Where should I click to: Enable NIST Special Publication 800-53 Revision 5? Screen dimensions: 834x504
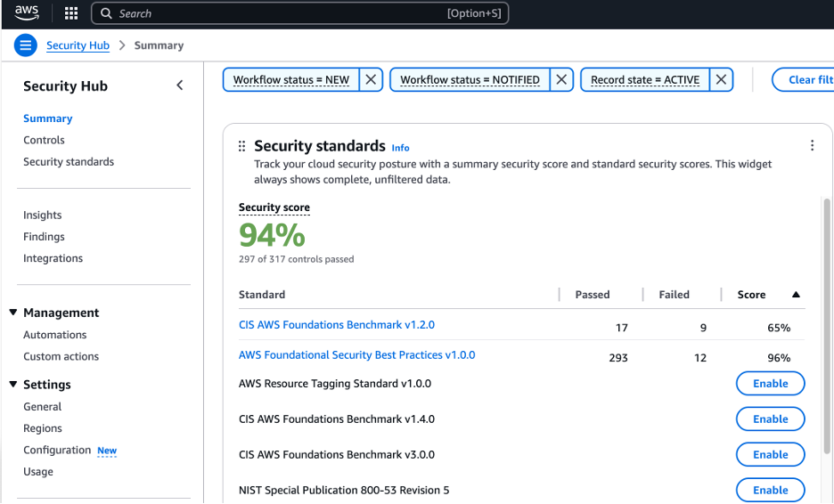(x=770, y=490)
